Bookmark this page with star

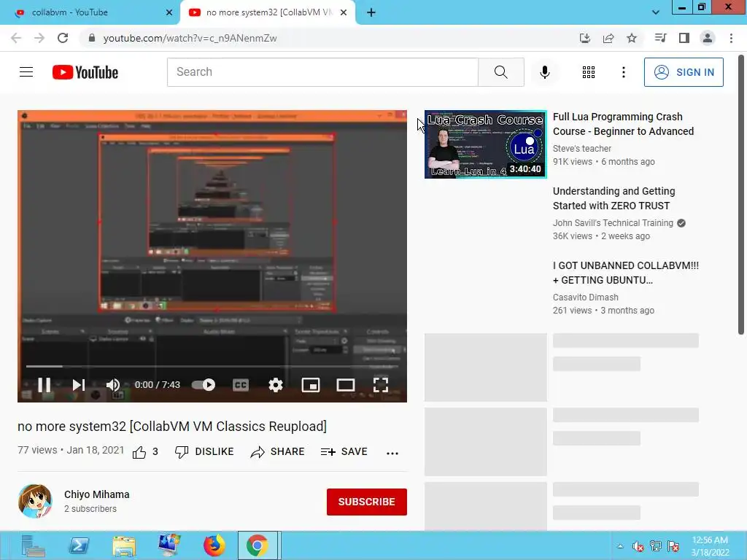click(x=632, y=38)
